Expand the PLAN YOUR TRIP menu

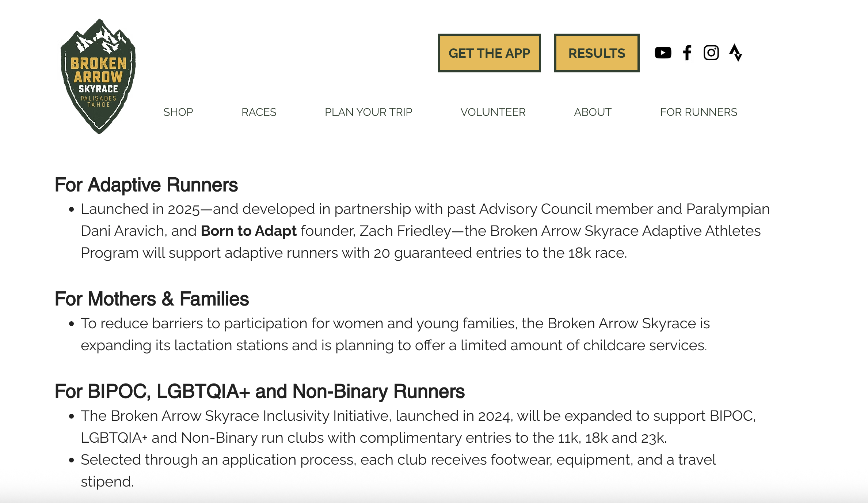368,112
